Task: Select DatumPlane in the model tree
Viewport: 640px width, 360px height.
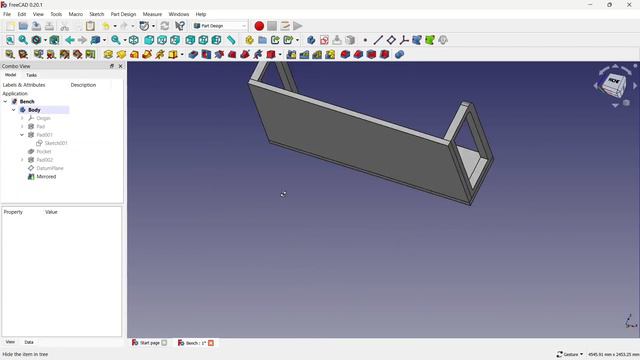Action: [50, 168]
